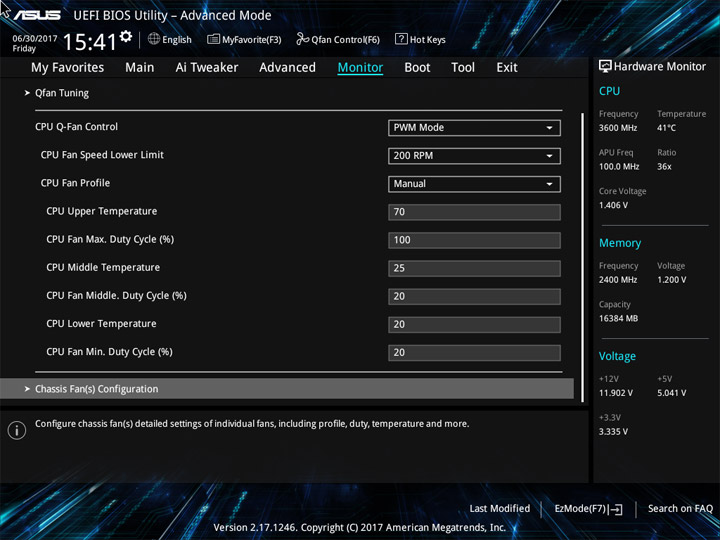Click the Voltage section heading
This screenshot has width=720, height=540.
pyautogui.click(x=617, y=356)
